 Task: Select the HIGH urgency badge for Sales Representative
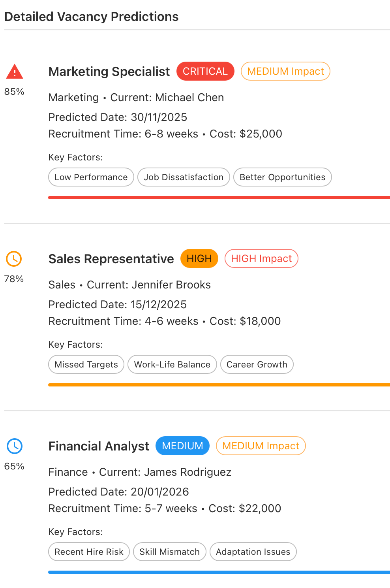[199, 258]
